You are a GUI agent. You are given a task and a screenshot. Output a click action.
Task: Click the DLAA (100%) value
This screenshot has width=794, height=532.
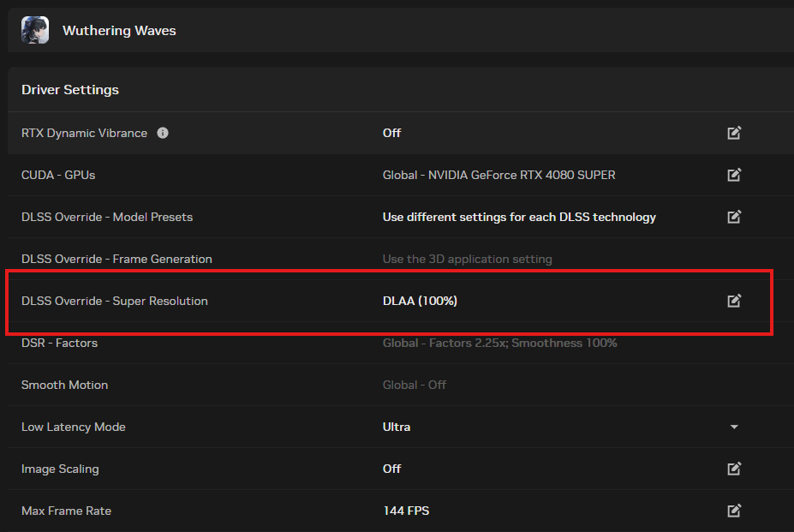pos(420,301)
